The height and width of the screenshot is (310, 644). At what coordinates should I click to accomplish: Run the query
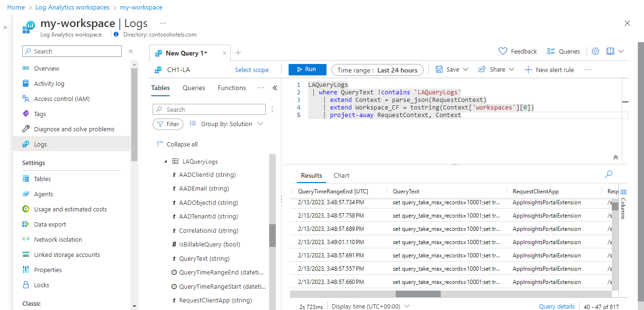(x=307, y=70)
